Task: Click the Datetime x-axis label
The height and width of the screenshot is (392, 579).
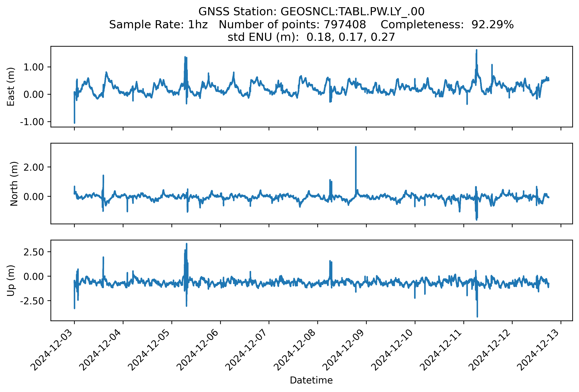Action: click(311, 380)
